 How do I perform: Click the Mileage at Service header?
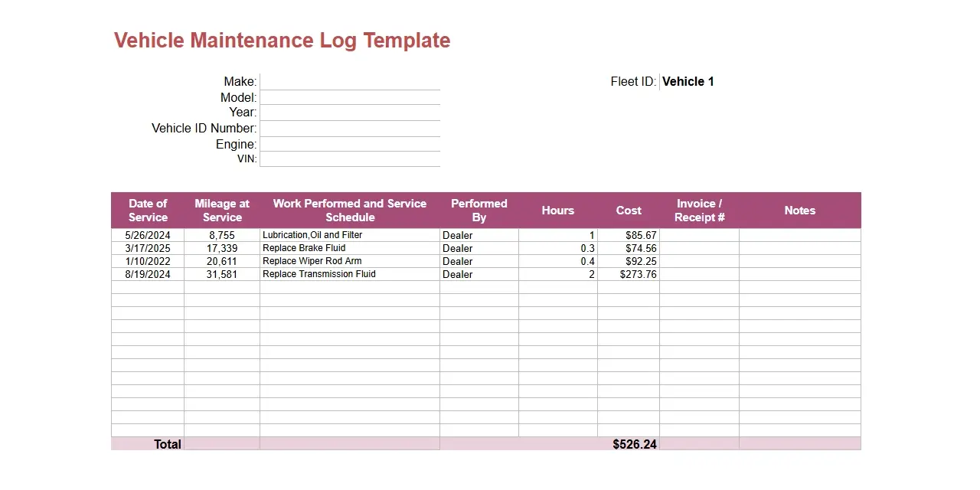coord(222,211)
